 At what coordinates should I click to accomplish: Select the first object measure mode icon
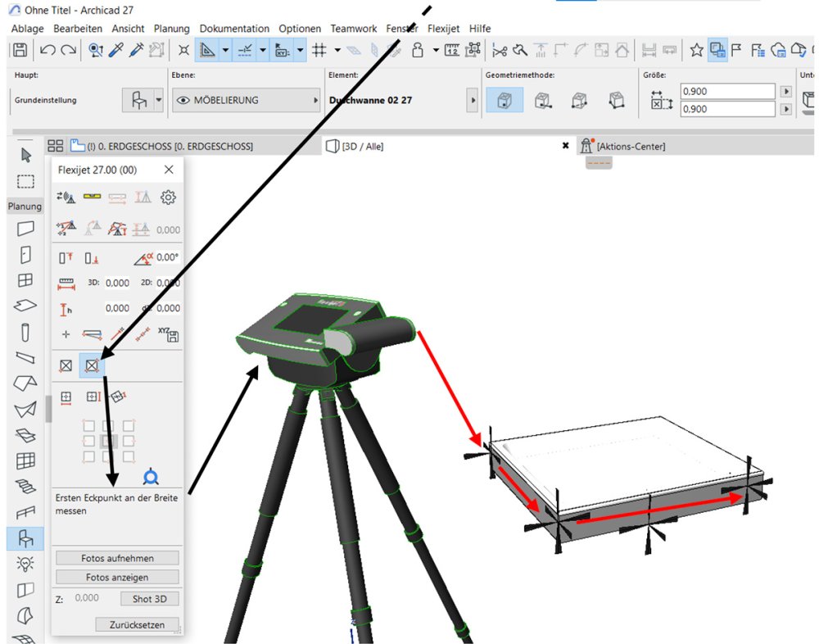66,365
